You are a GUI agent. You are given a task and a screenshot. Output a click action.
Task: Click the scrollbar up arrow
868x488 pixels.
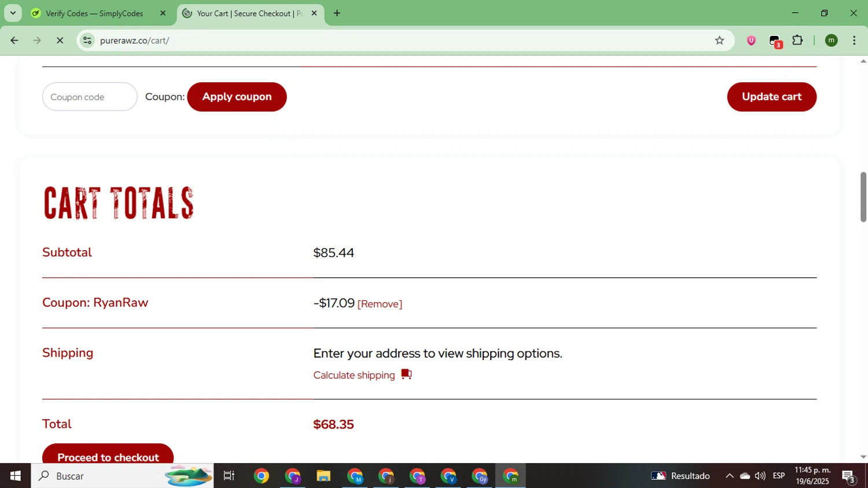click(863, 61)
